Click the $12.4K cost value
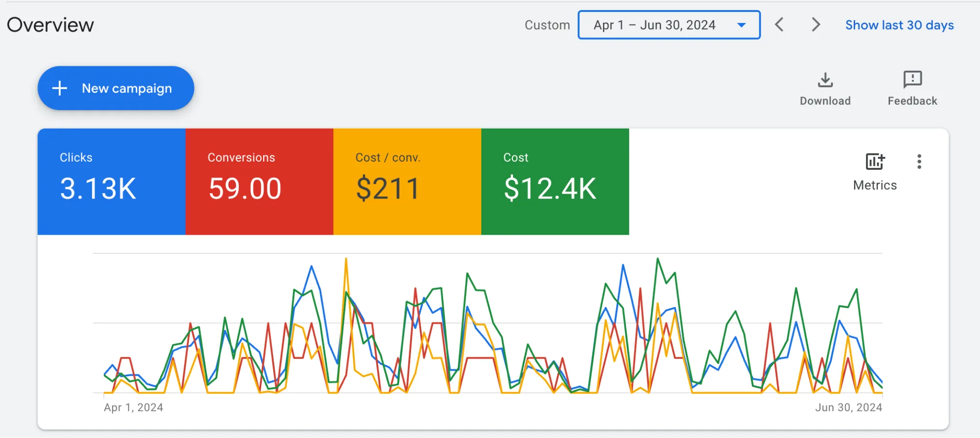This screenshot has height=438, width=980. (550, 188)
